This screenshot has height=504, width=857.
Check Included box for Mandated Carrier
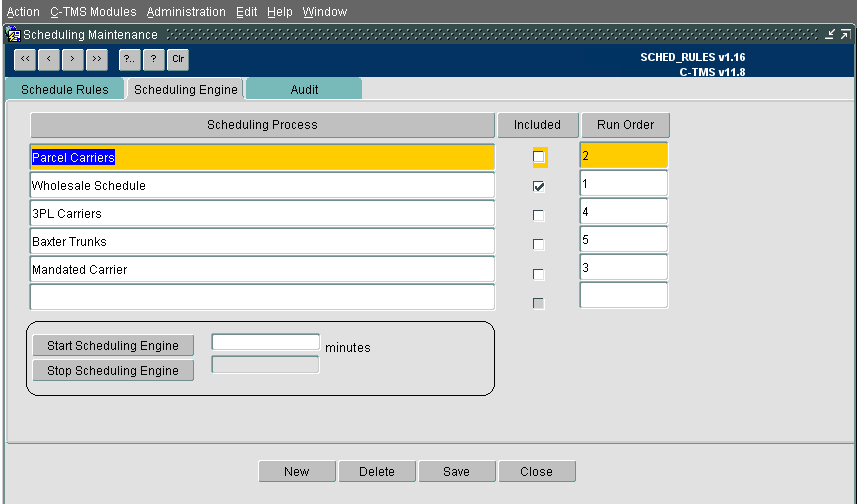[539, 274]
